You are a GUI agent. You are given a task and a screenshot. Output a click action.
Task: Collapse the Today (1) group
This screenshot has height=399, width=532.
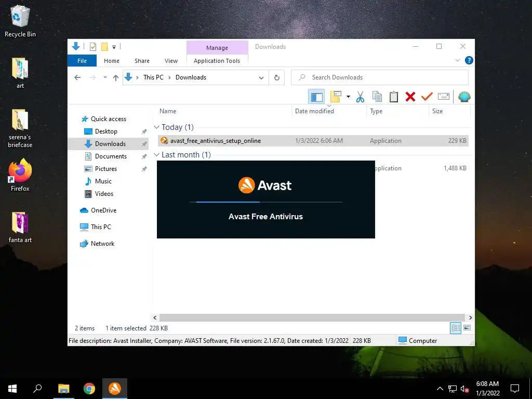[x=156, y=127]
